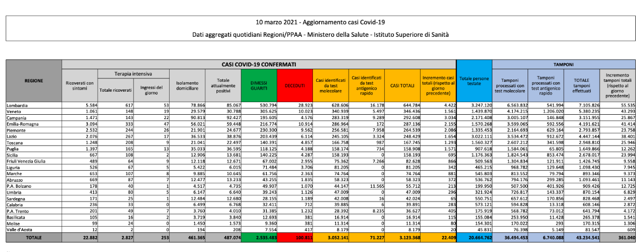Click the 'Terapia intensiva' header
Viewport: 644px width, 252px height.
133,74
